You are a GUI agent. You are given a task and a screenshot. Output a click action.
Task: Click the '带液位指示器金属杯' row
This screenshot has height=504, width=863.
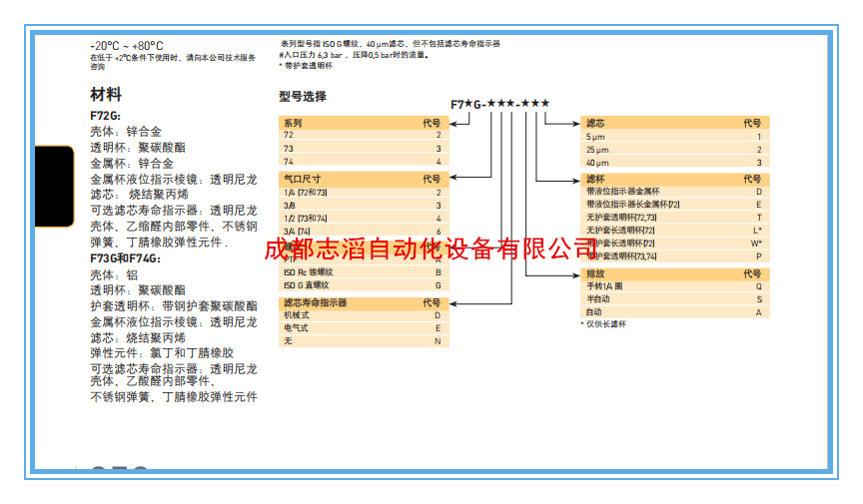[x=675, y=192]
